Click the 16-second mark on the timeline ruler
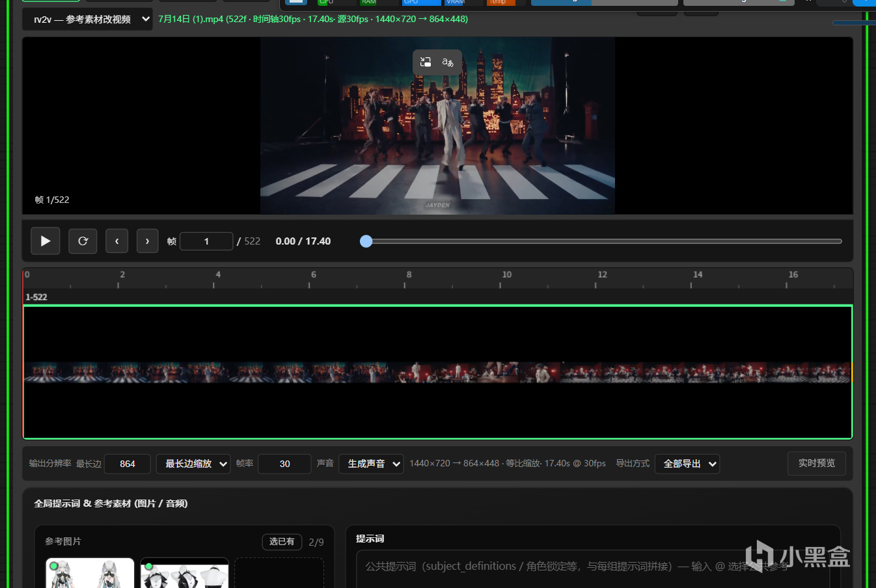 click(793, 275)
